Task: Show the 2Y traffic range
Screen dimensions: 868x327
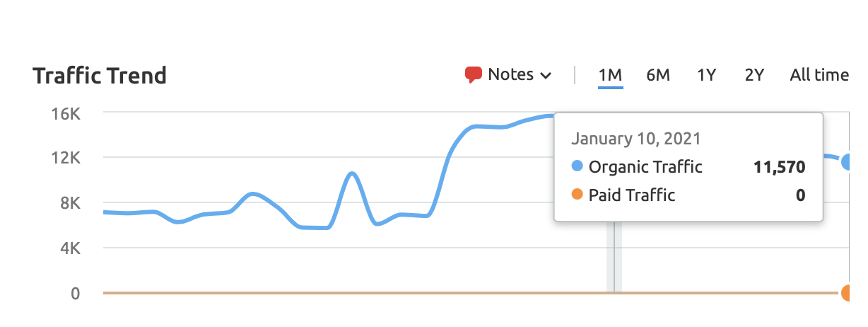Action: point(754,75)
